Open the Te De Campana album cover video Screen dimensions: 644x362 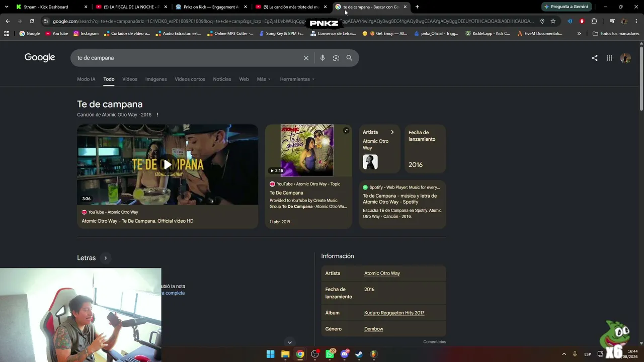point(307,150)
